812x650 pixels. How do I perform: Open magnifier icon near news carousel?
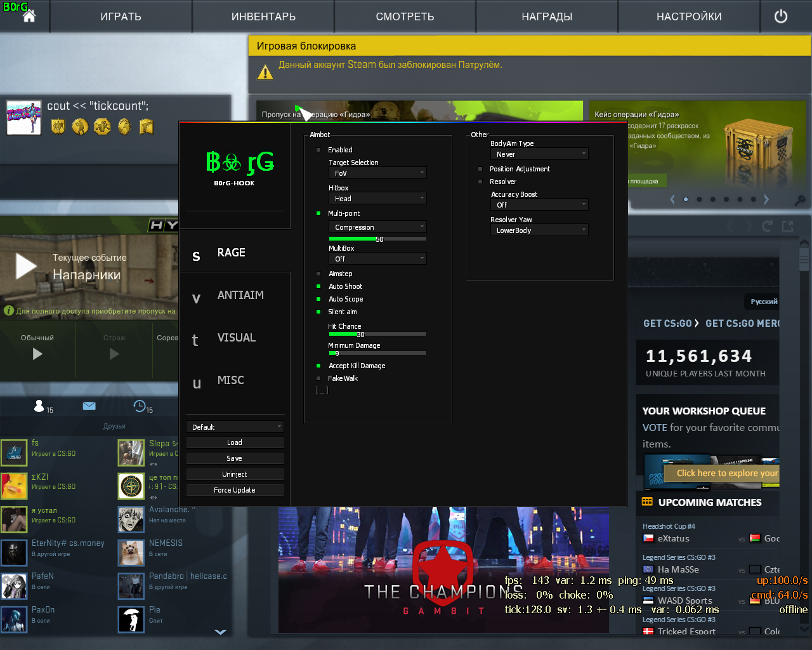click(x=801, y=200)
